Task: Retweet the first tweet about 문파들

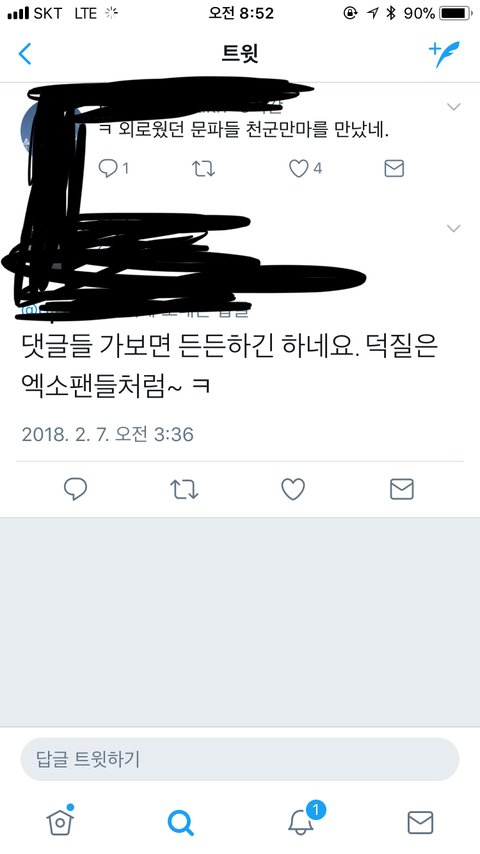Action: coord(203,169)
